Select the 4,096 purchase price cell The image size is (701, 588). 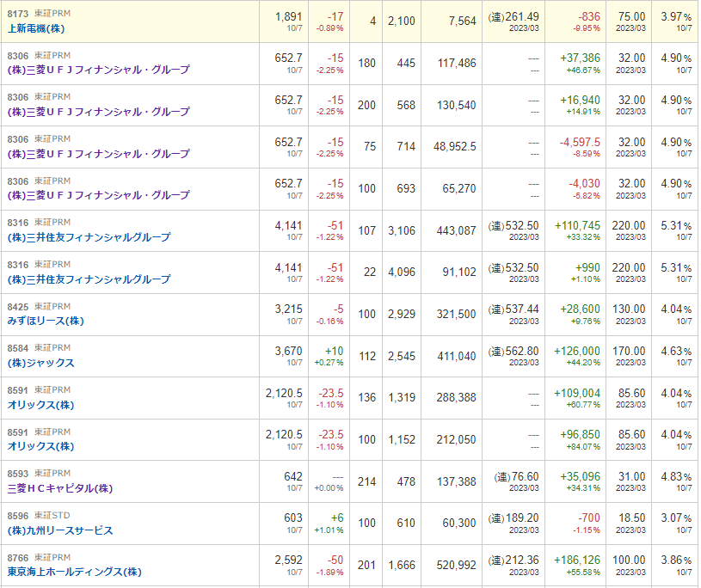402,273
